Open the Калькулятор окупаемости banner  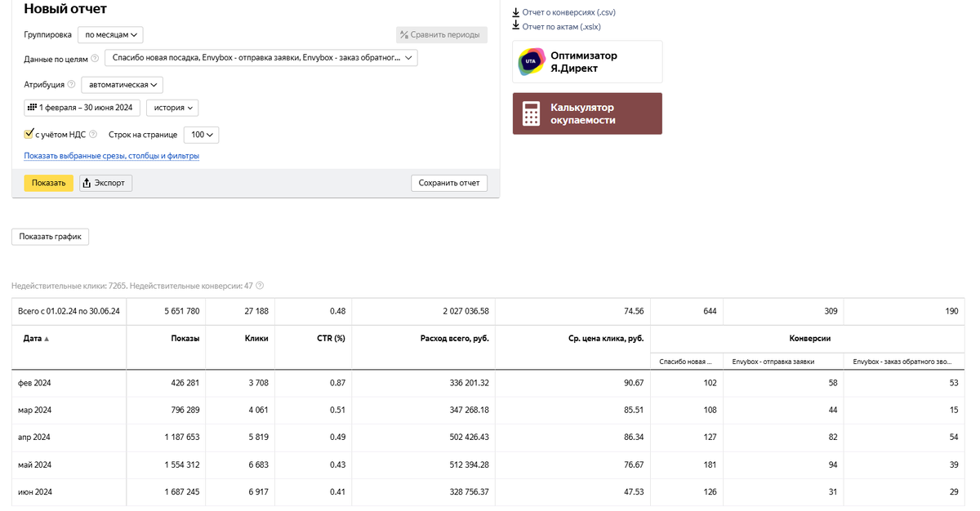point(587,113)
